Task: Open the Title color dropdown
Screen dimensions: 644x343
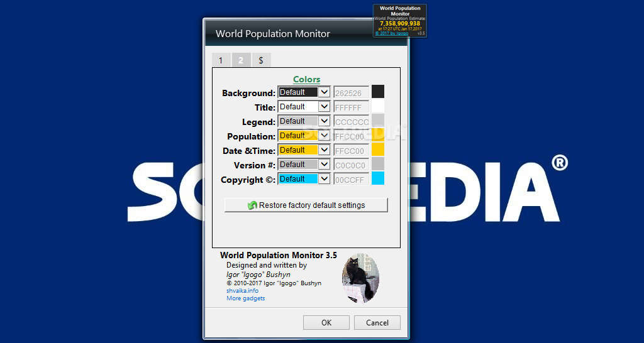Action: tap(304, 107)
